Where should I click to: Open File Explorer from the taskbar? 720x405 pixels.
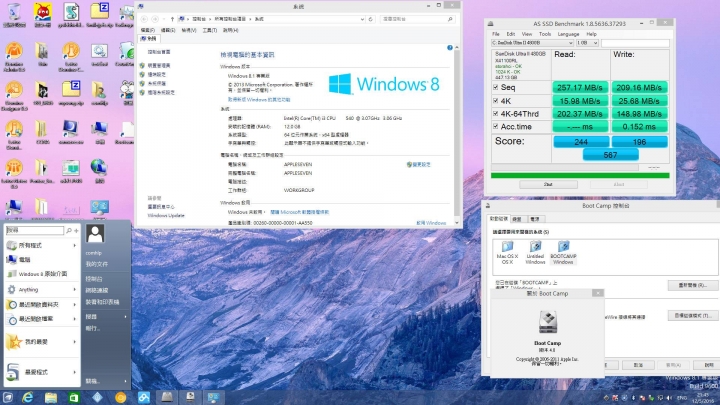[51, 397]
